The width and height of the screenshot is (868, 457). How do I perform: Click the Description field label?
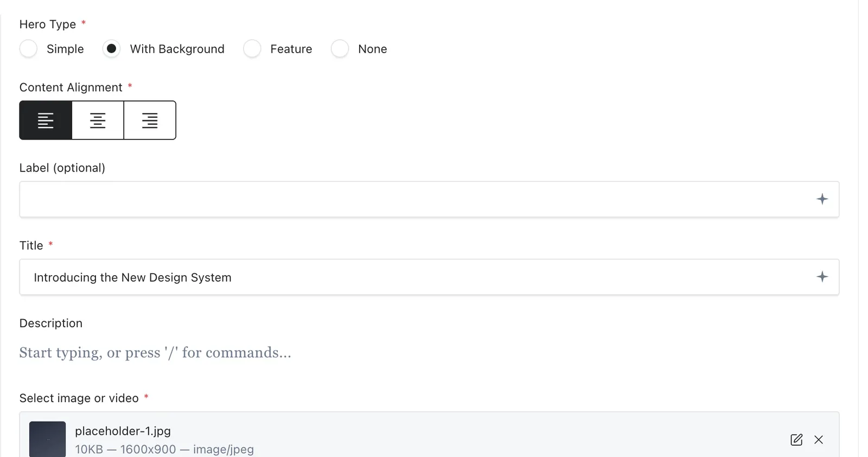pos(51,323)
